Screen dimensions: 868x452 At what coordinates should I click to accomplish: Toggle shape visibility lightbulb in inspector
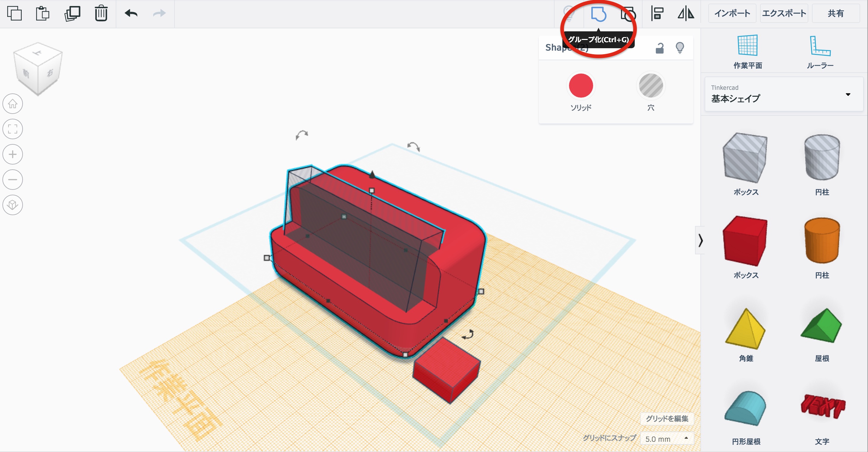pos(680,48)
